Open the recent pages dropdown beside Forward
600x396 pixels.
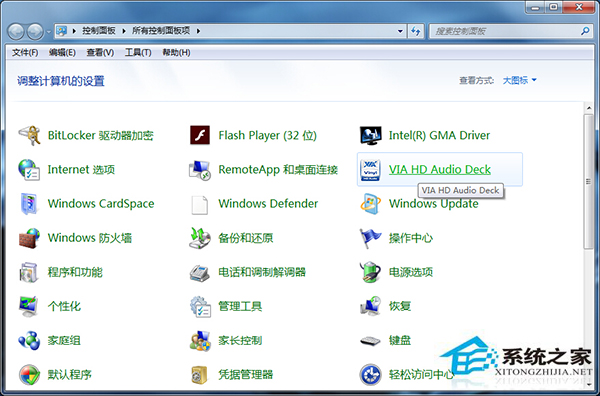49,31
